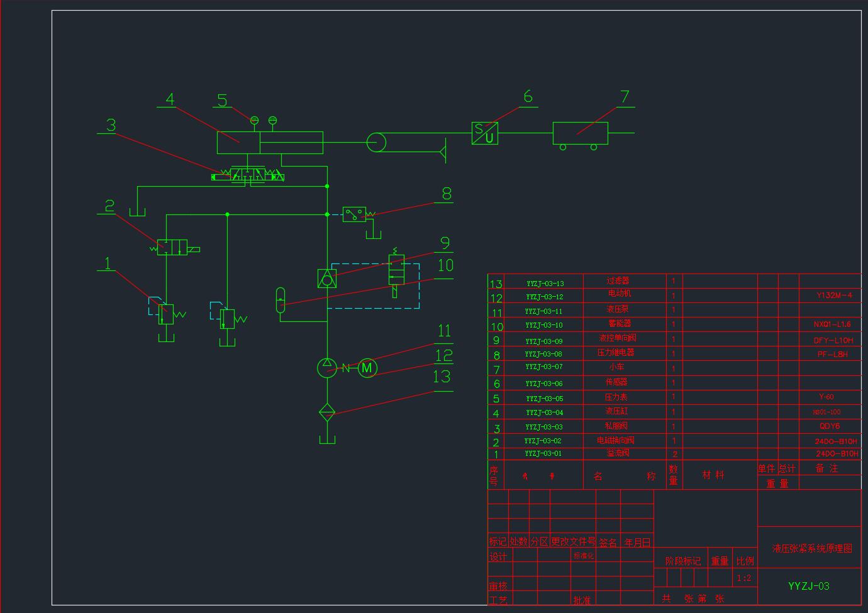Screen dimensions: 868x613
Task: Click the S/U sensor box symbol
Action: tap(485, 133)
